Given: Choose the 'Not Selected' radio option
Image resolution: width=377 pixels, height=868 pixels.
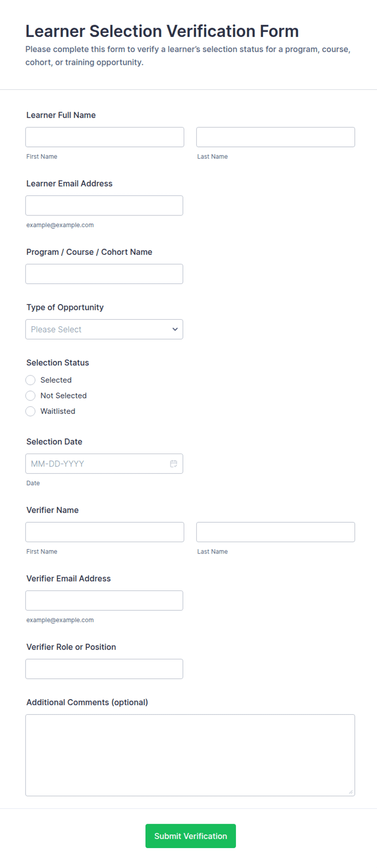Looking at the screenshot, I should click(x=30, y=395).
